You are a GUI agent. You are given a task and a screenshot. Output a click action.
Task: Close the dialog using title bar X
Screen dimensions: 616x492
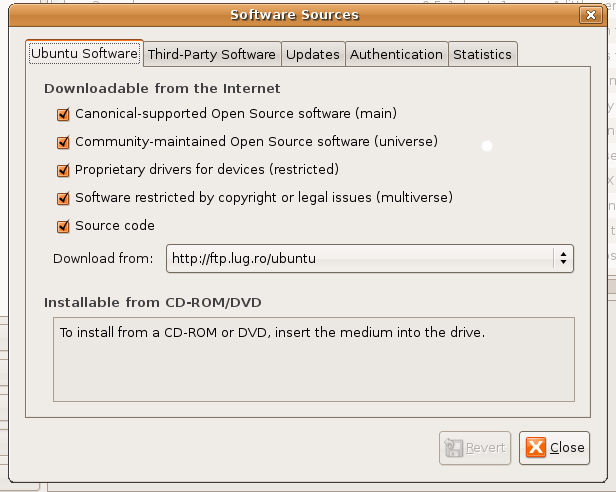pyautogui.click(x=590, y=15)
